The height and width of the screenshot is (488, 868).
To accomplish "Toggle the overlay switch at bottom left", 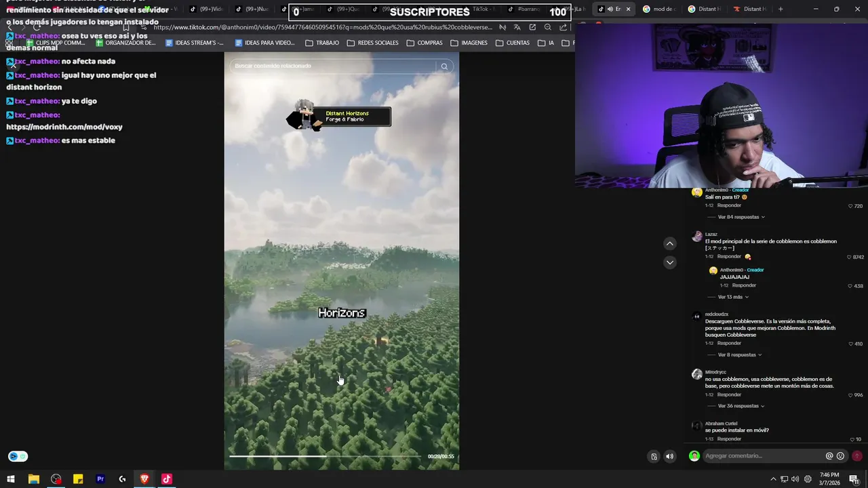I will point(18,456).
